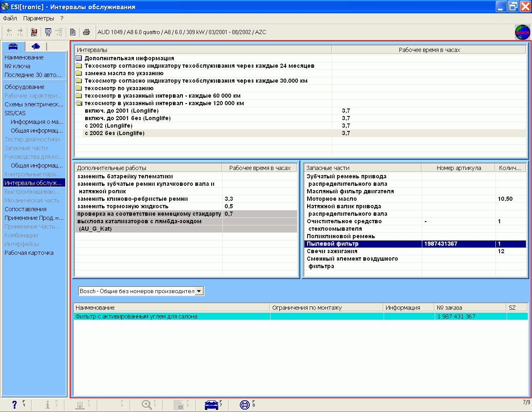Click the F2 information icon
Viewport: 532px width, 412px height.
click(48, 405)
